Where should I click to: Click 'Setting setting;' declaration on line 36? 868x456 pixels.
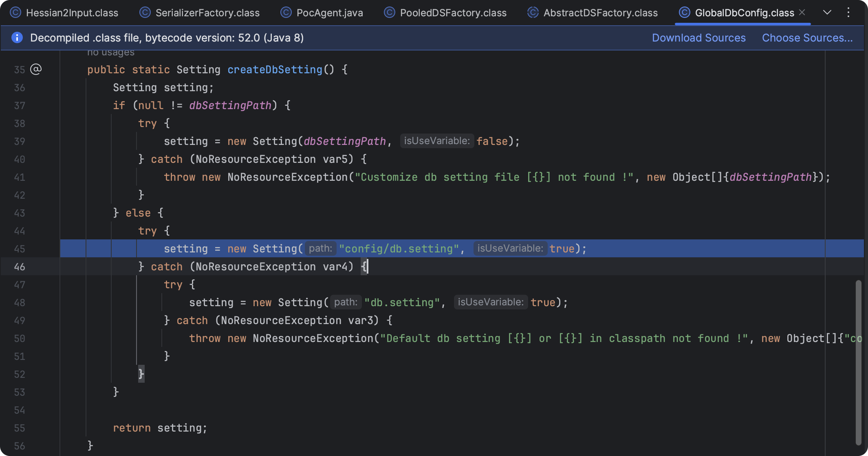(x=163, y=88)
